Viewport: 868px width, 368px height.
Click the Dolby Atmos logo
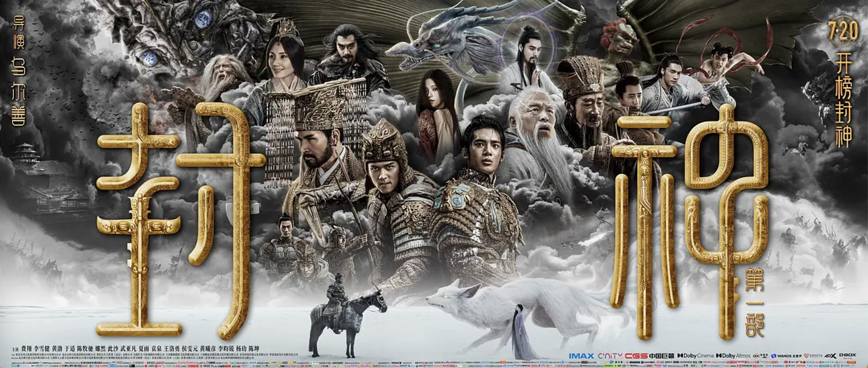click(733, 356)
